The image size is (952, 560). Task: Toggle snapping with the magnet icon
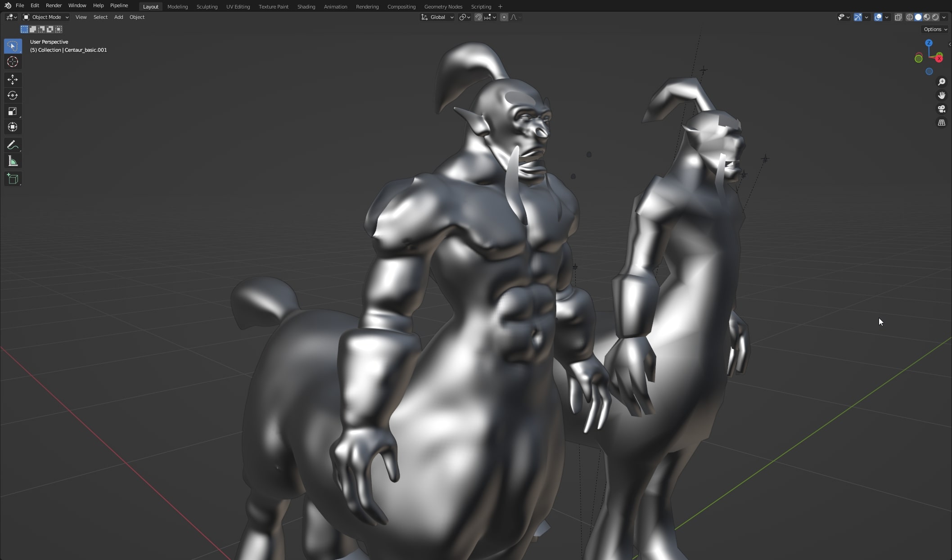point(478,17)
